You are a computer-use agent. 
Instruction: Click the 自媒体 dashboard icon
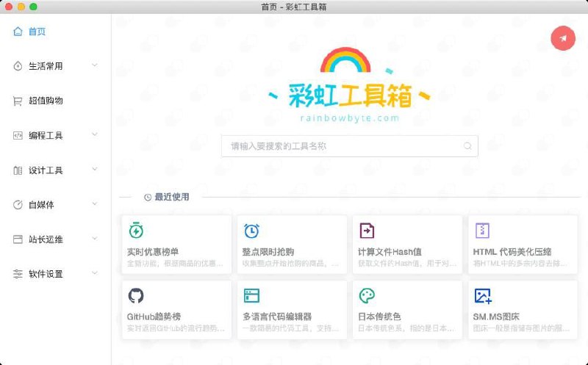click(18, 205)
